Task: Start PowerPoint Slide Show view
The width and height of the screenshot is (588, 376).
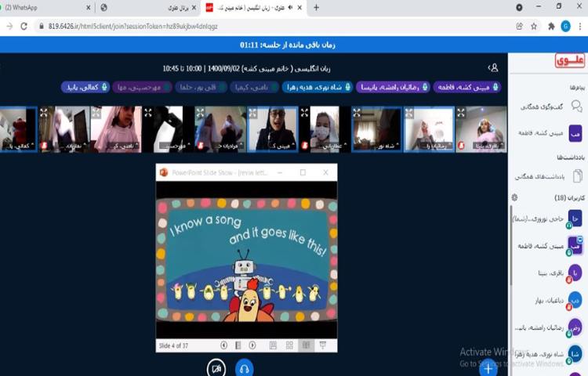Action: [x=322, y=345]
